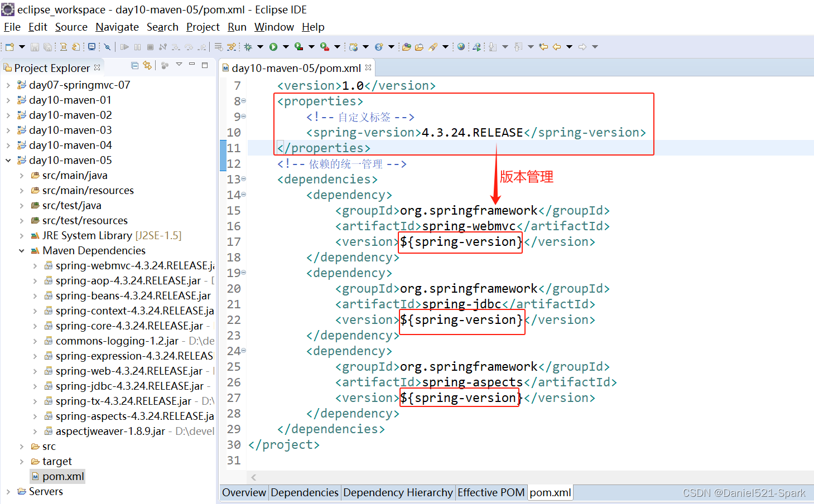Open the Back history dropdown arrow
Screen dimensions: 814x504
pyautogui.click(x=569, y=47)
